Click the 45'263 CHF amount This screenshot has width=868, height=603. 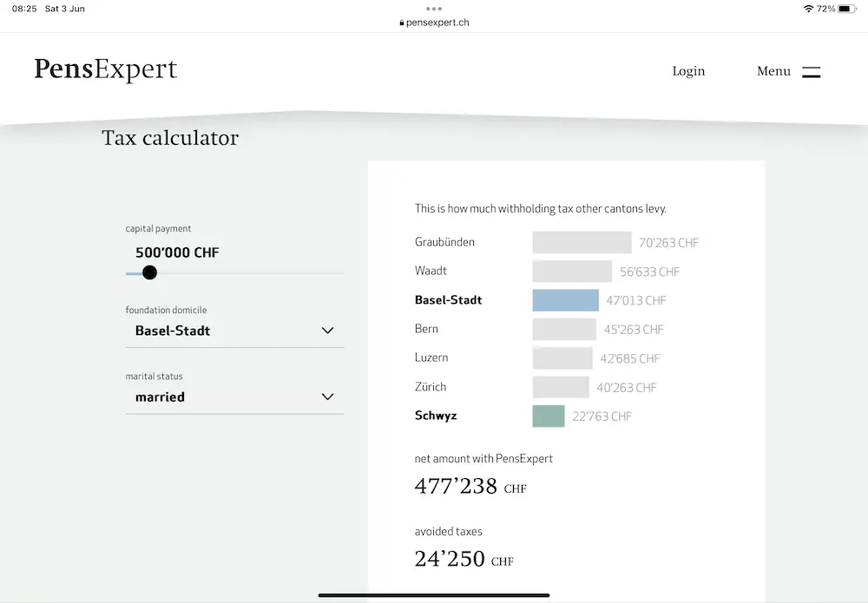click(x=634, y=330)
